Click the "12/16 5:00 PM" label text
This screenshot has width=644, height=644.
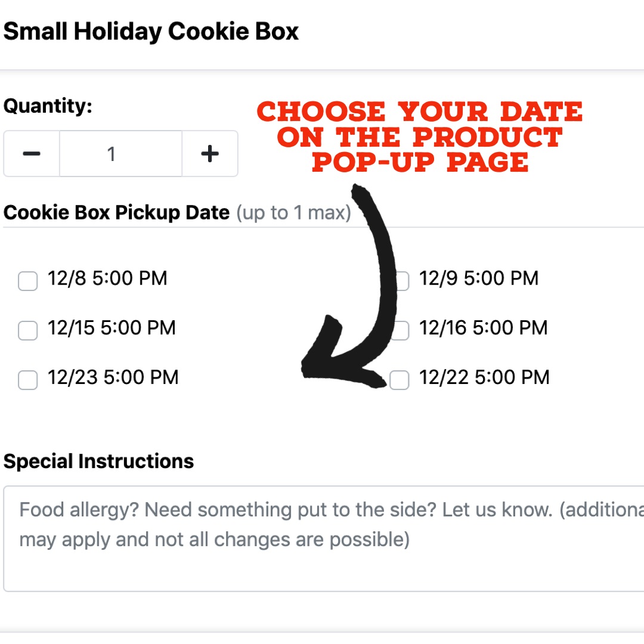point(483,328)
